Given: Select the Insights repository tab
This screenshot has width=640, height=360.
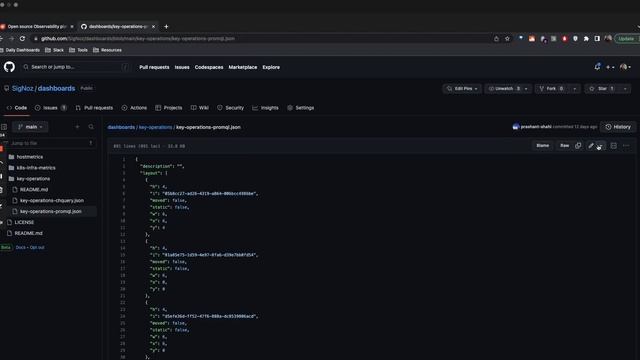Looking at the screenshot, I should pos(265,108).
